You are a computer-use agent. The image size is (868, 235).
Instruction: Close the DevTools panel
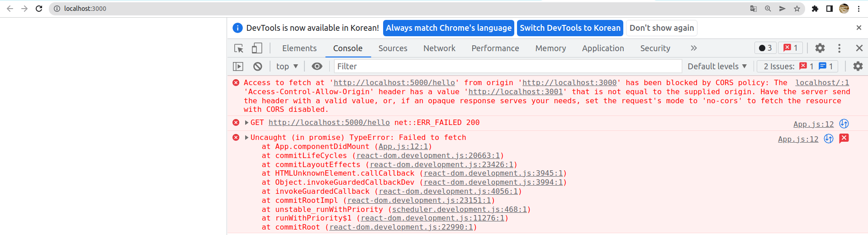pos(859,48)
